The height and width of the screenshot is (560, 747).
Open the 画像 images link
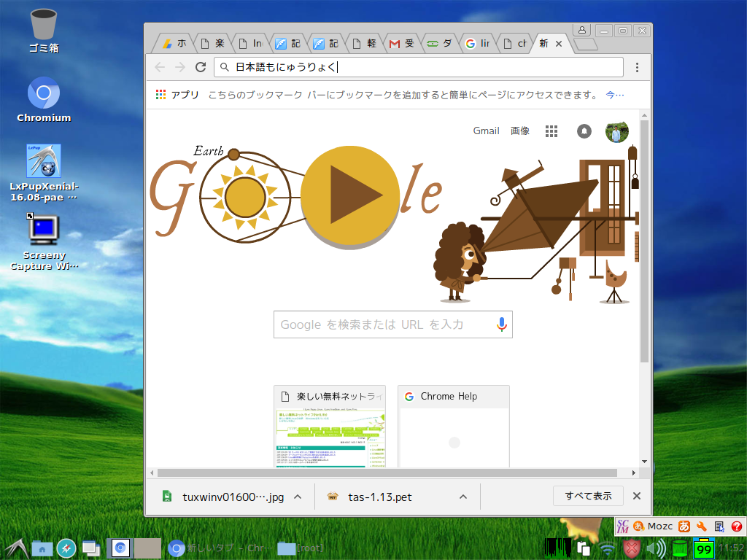pos(520,131)
